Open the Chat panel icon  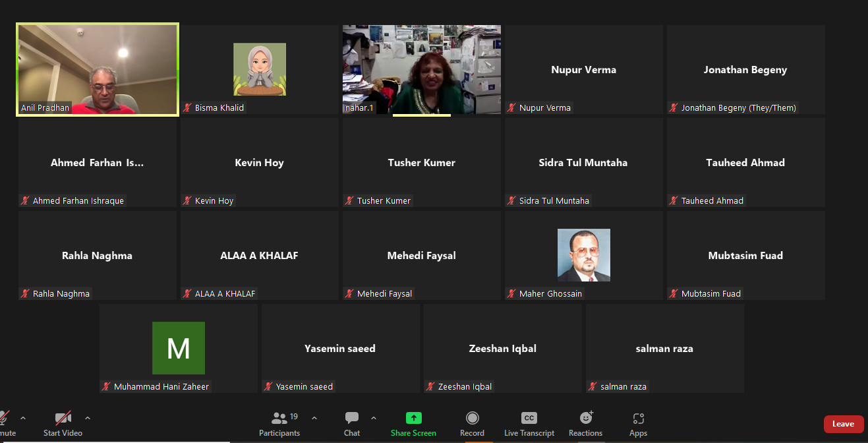352,418
